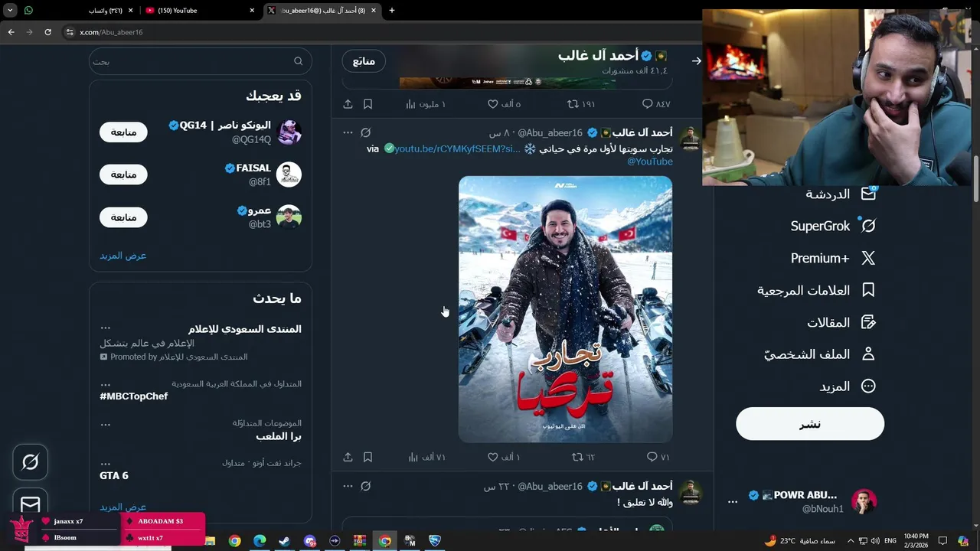The image size is (980, 551).
Task: Click the POWR ABU account avatar
Action: [864, 501]
